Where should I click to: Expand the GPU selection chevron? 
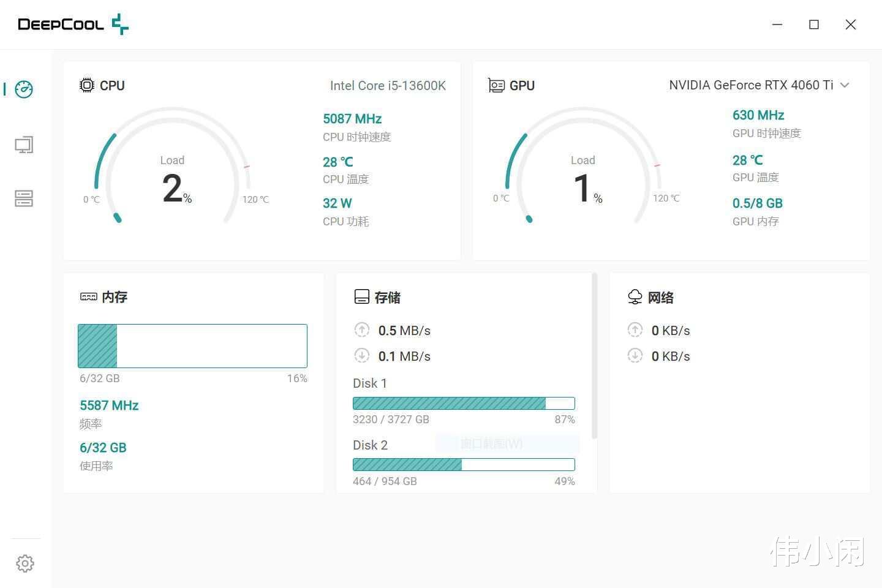point(845,85)
